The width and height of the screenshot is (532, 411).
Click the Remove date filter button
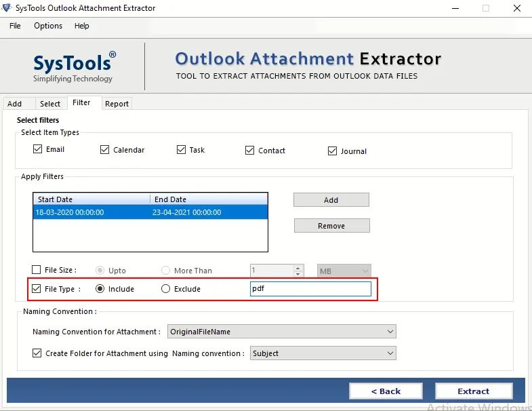point(332,226)
